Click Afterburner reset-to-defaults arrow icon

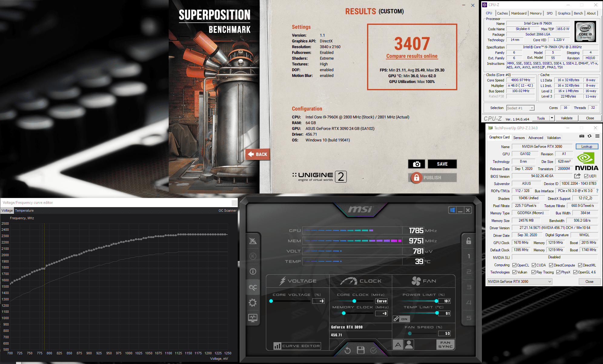pos(347,350)
